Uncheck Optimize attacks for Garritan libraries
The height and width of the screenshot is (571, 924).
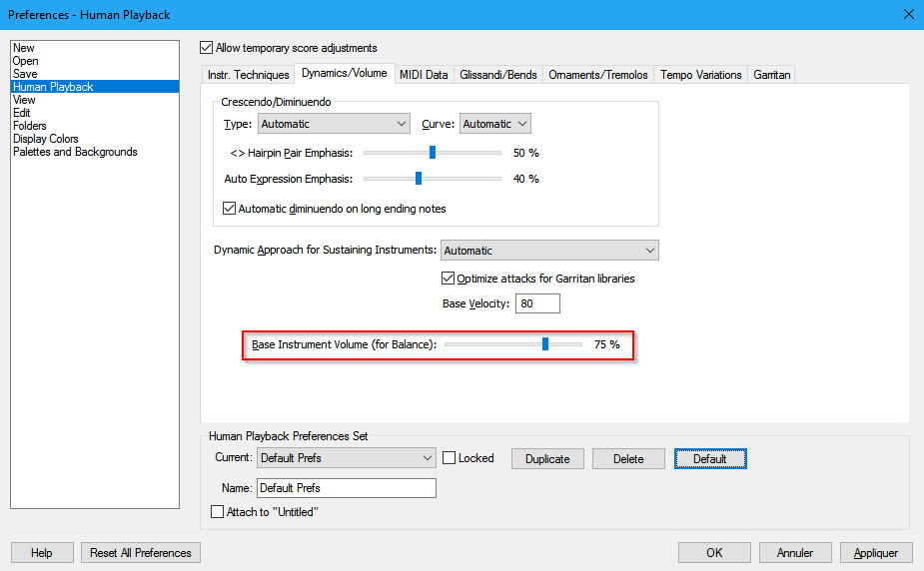click(449, 279)
